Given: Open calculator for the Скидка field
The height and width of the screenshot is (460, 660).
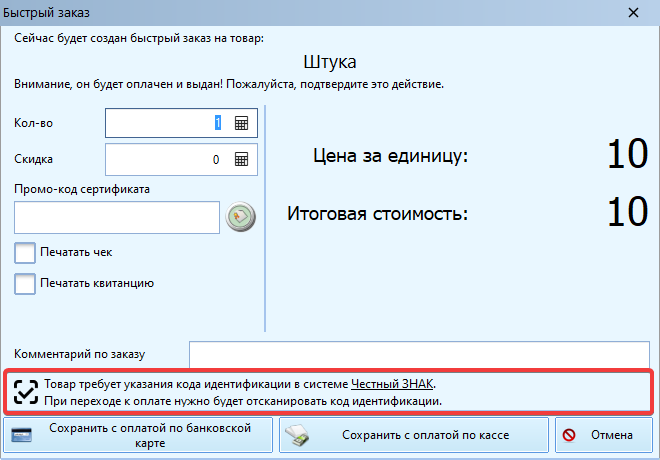Looking at the screenshot, I should 241,159.
